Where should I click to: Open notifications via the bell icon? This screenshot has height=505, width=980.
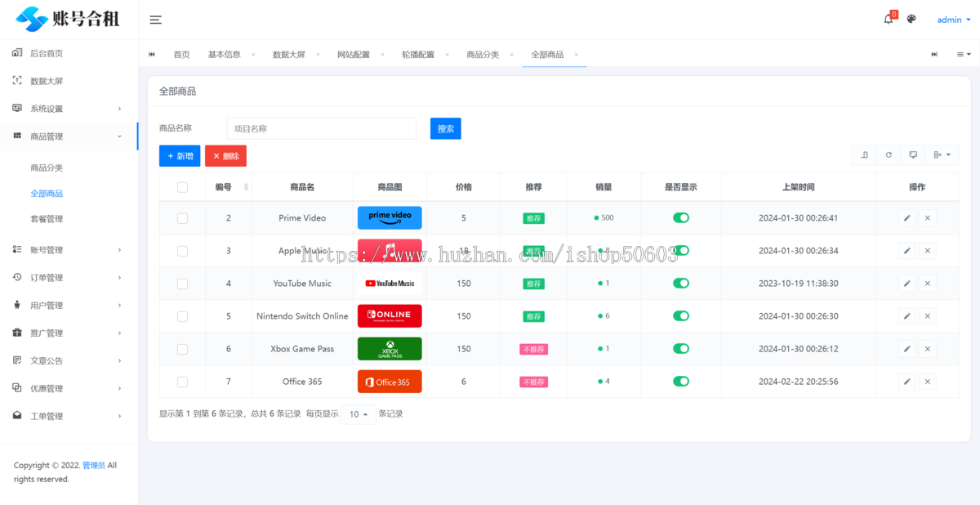889,19
